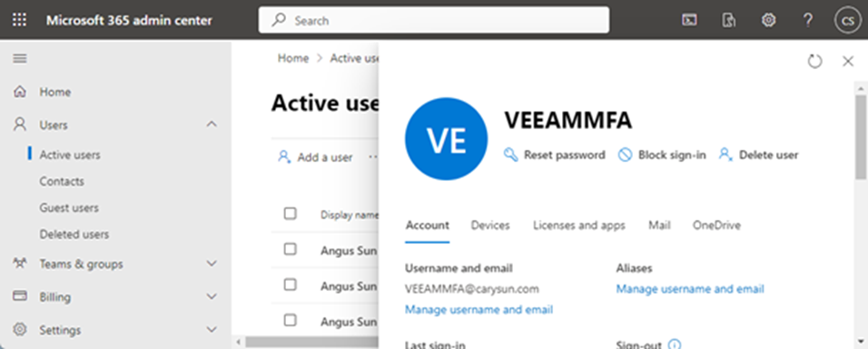Switch to the Devices tab
Viewport: 868px width, 349px height.
[x=490, y=225]
